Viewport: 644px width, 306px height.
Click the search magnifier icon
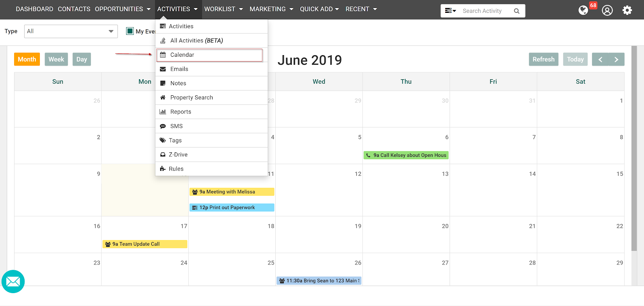pyautogui.click(x=517, y=11)
